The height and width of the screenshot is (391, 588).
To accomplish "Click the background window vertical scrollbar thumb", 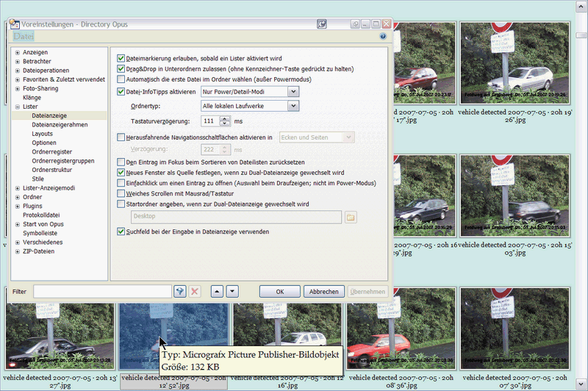I will coord(581,35).
